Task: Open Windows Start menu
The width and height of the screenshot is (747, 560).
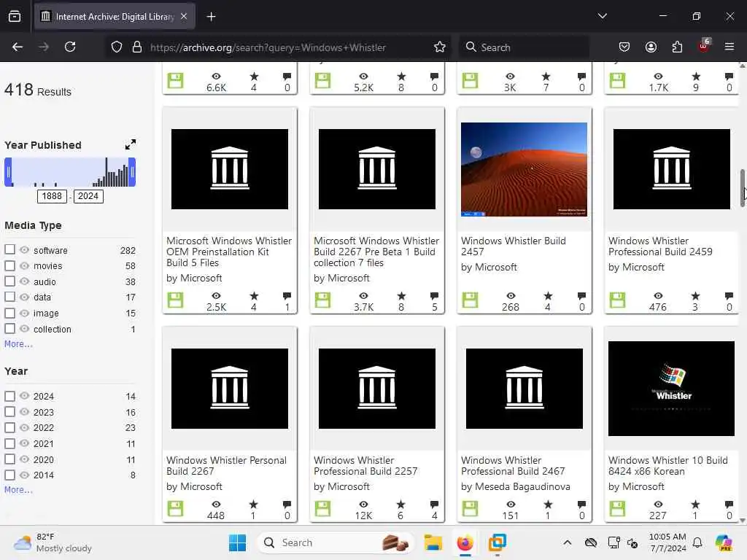Action: tap(237, 542)
